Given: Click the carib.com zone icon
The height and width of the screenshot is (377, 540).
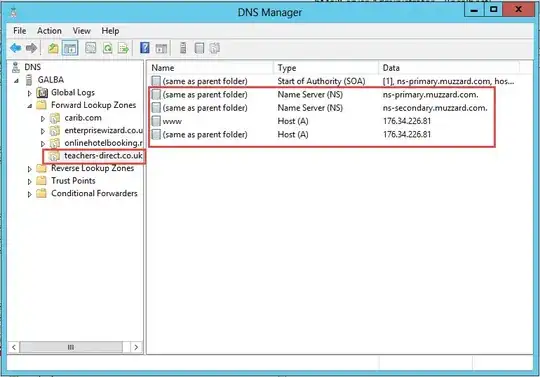Looking at the screenshot, I should click(x=55, y=118).
